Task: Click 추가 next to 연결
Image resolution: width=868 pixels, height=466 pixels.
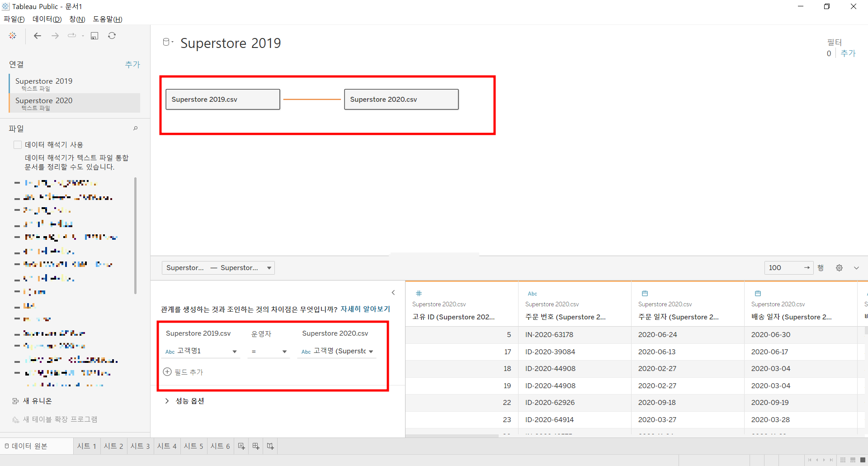Action: (x=132, y=65)
